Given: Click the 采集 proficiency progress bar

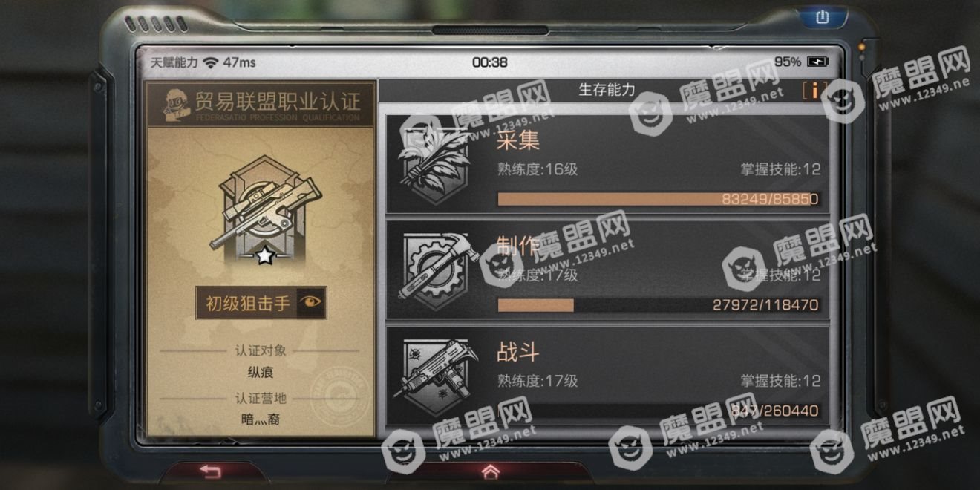Looking at the screenshot, I should pos(659,199).
